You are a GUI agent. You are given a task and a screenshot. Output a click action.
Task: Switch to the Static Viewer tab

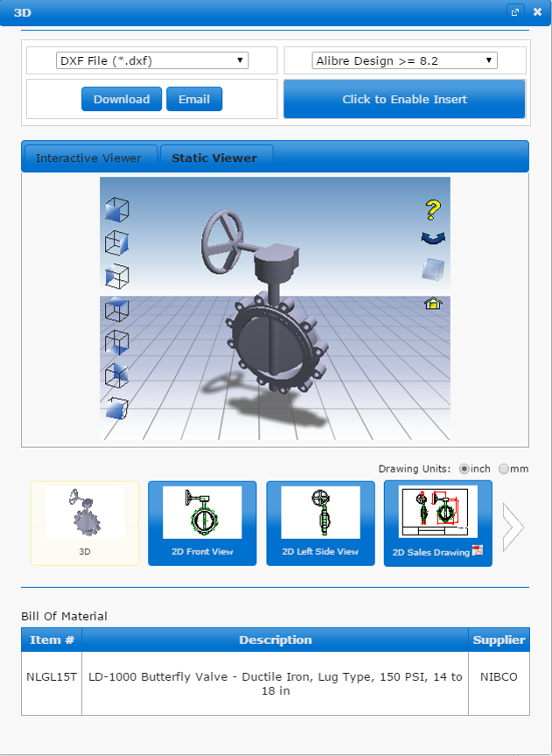[x=214, y=158]
